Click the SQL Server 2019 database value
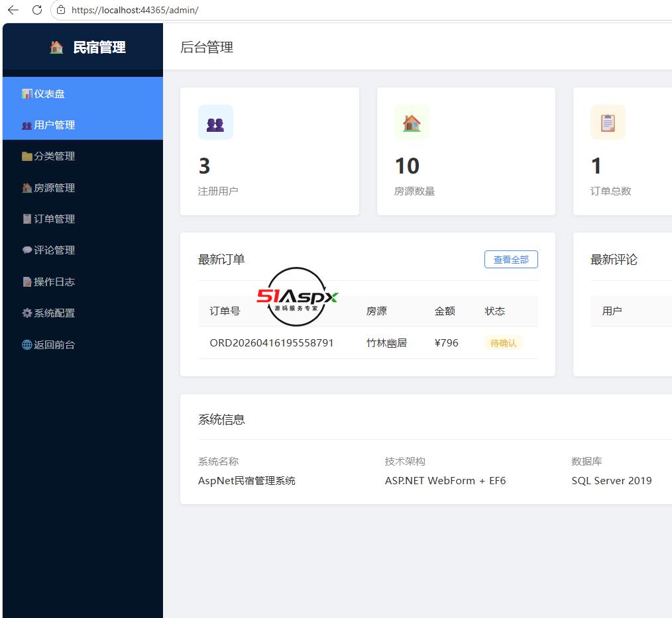The image size is (672, 618). coord(612,480)
